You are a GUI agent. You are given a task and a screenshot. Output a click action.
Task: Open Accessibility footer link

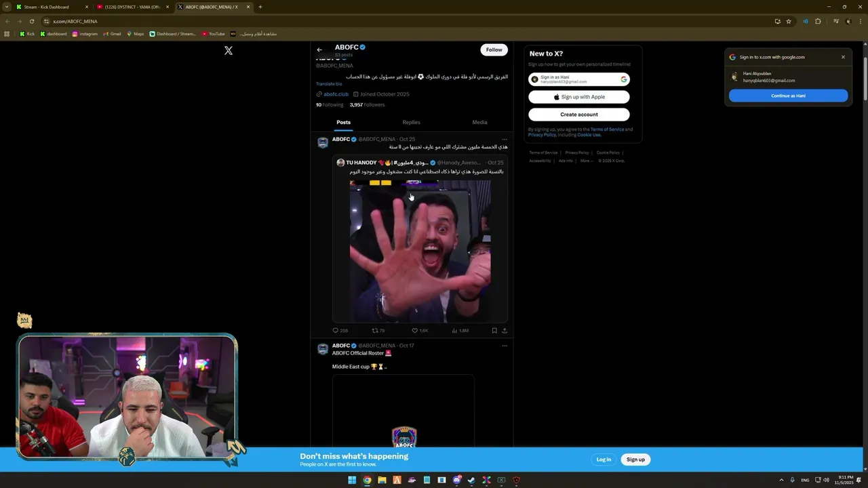540,161
